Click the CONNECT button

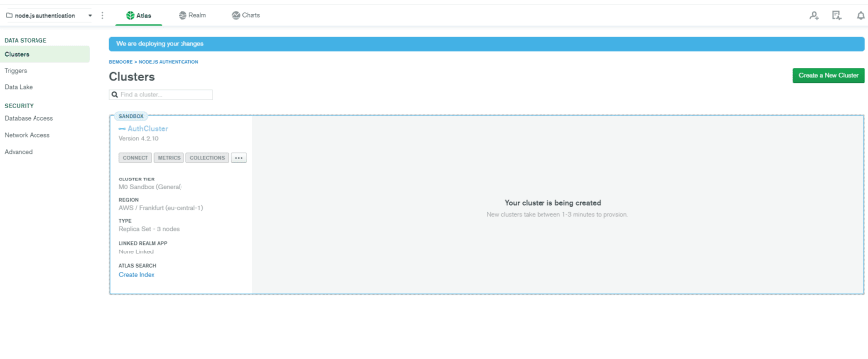pyautogui.click(x=135, y=158)
